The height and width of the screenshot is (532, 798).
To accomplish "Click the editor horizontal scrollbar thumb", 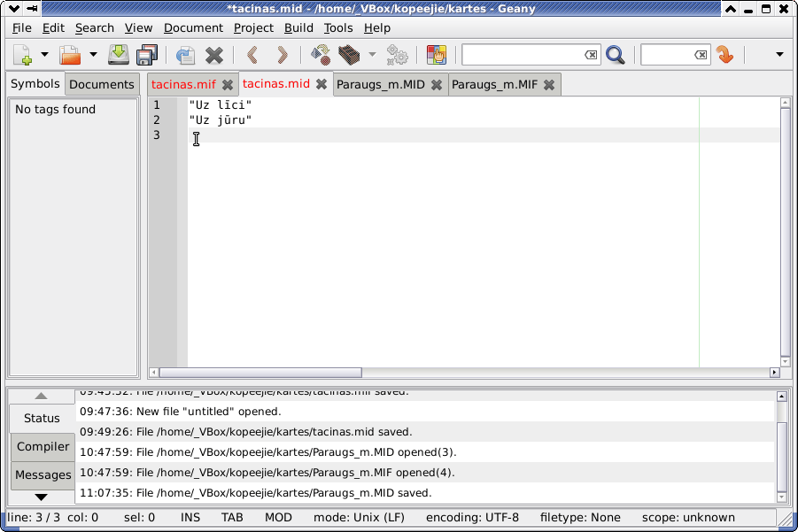I will pos(260,373).
